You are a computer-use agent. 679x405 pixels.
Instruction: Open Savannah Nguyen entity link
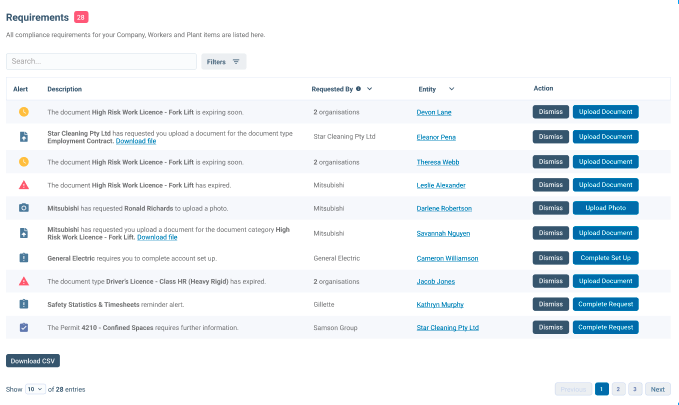(443, 233)
